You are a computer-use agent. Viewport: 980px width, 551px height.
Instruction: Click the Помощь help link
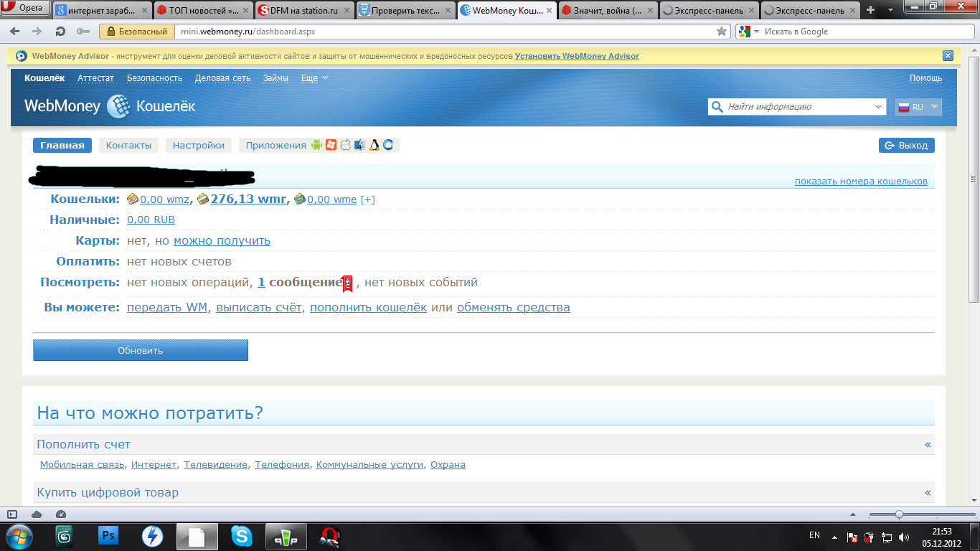click(926, 78)
